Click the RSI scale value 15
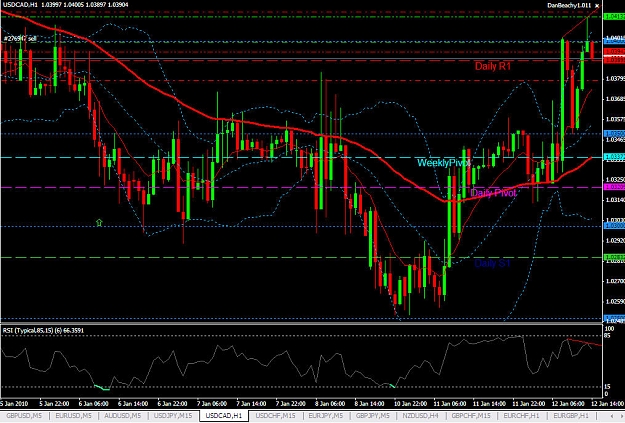Screen dimensions: 625x423 pyautogui.click(x=607, y=387)
